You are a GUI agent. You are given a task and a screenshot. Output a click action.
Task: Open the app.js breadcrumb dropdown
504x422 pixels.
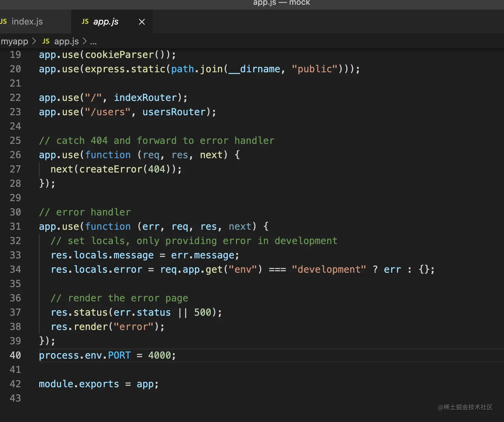[x=66, y=41]
